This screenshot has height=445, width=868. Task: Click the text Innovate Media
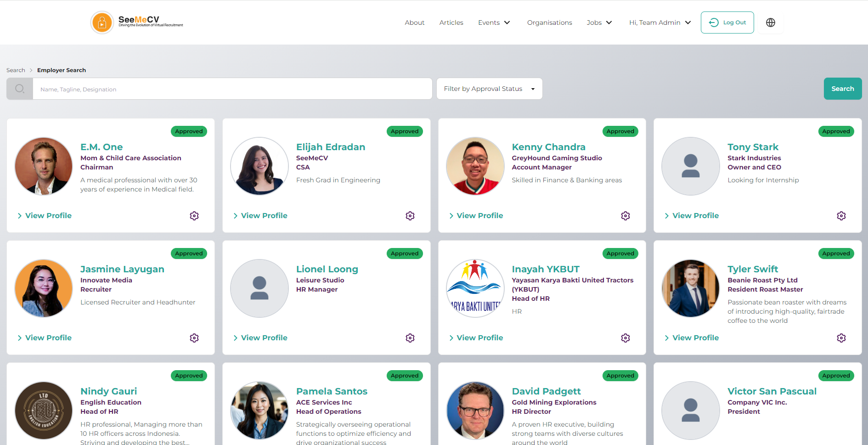106,280
